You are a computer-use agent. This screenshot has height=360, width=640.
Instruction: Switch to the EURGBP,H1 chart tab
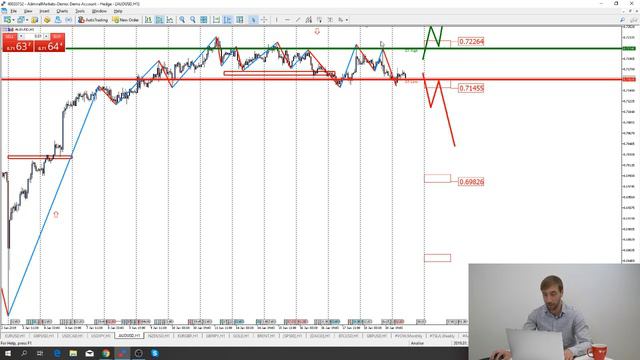click(x=187, y=336)
